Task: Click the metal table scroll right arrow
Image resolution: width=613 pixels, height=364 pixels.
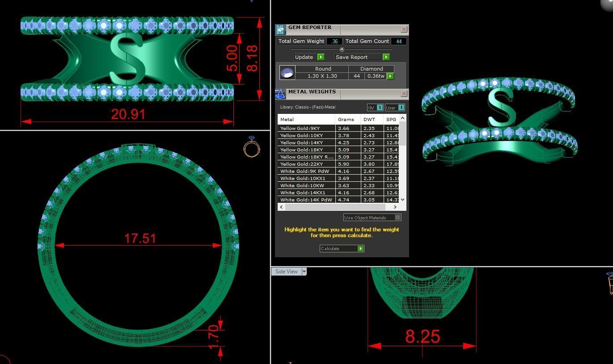Action: coord(395,207)
